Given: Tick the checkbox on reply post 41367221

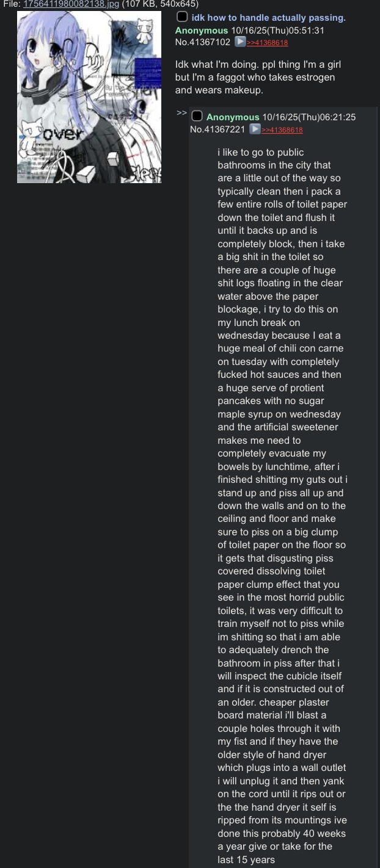Looking at the screenshot, I should click(197, 116).
